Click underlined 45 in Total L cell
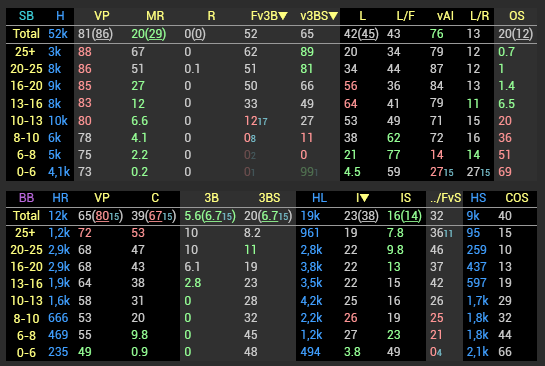Viewport: 545px width, 366px height. (368, 34)
